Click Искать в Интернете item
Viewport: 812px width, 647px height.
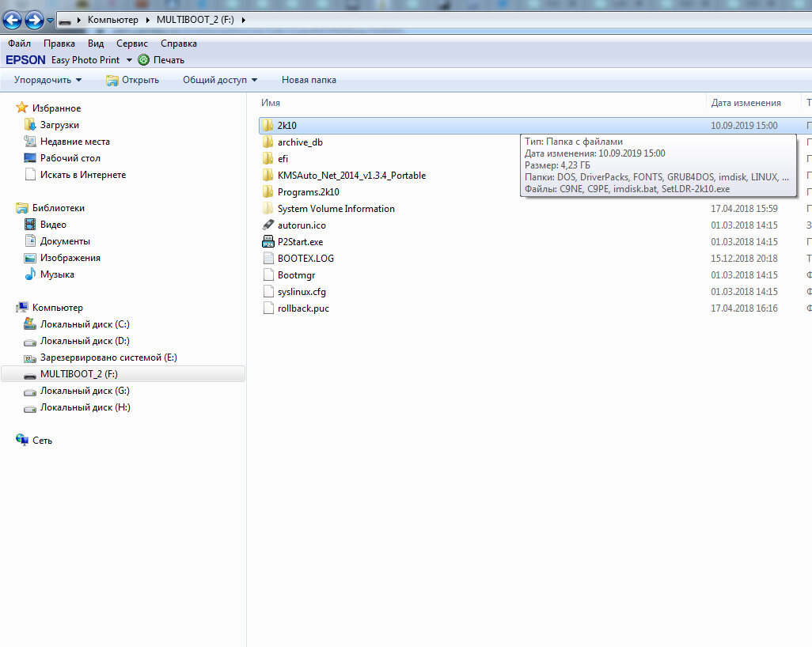tap(83, 175)
